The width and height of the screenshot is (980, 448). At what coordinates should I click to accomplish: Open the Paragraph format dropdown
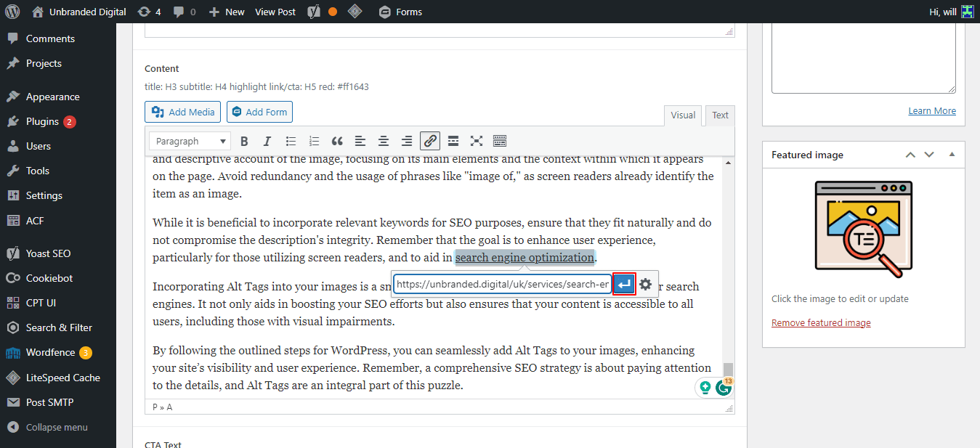[x=190, y=141]
